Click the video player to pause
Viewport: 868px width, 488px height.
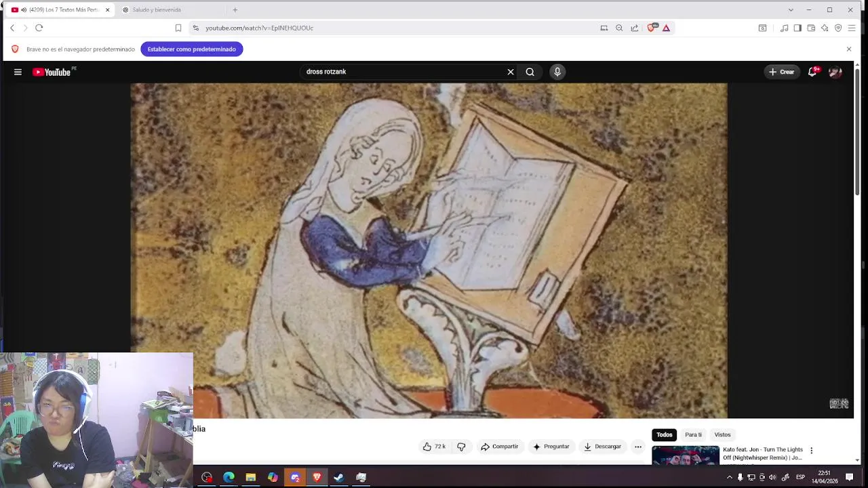coord(429,251)
